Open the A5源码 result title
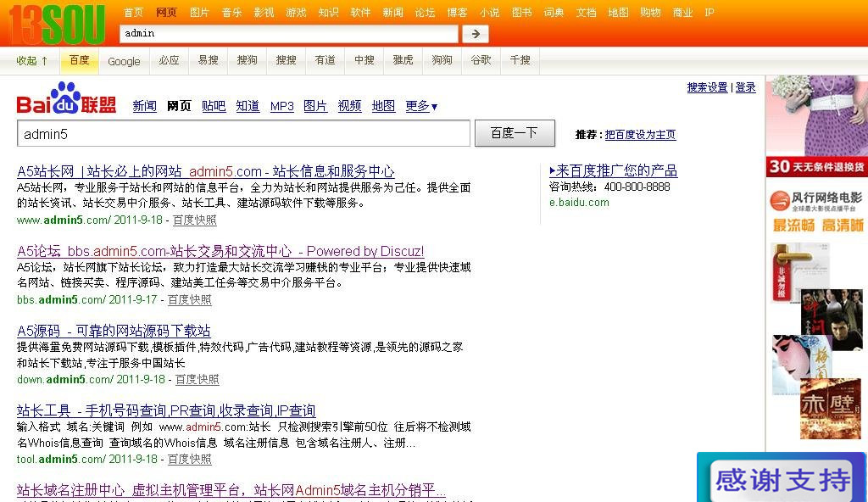 114,331
